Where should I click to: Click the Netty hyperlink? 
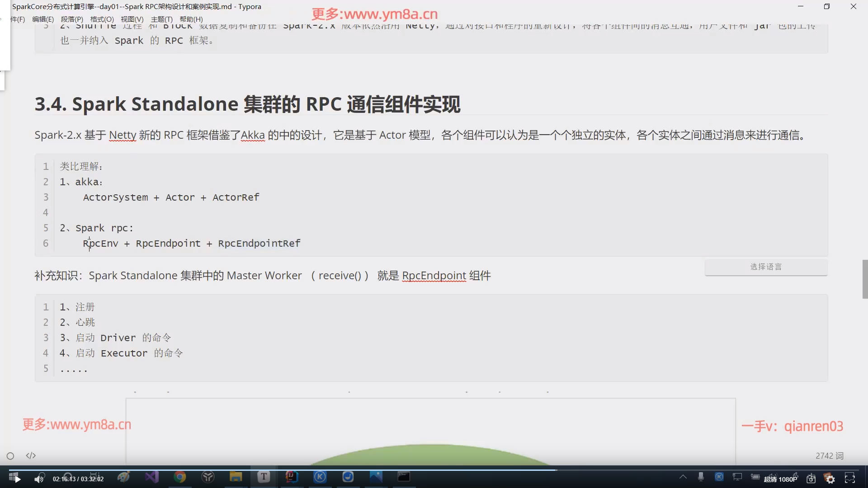point(123,135)
